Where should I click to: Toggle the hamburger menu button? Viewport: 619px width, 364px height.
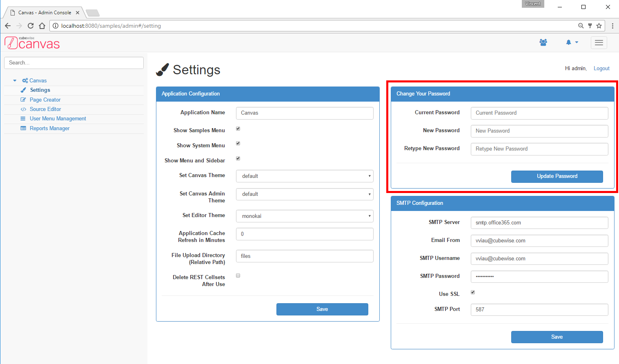click(x=599, y=42)
